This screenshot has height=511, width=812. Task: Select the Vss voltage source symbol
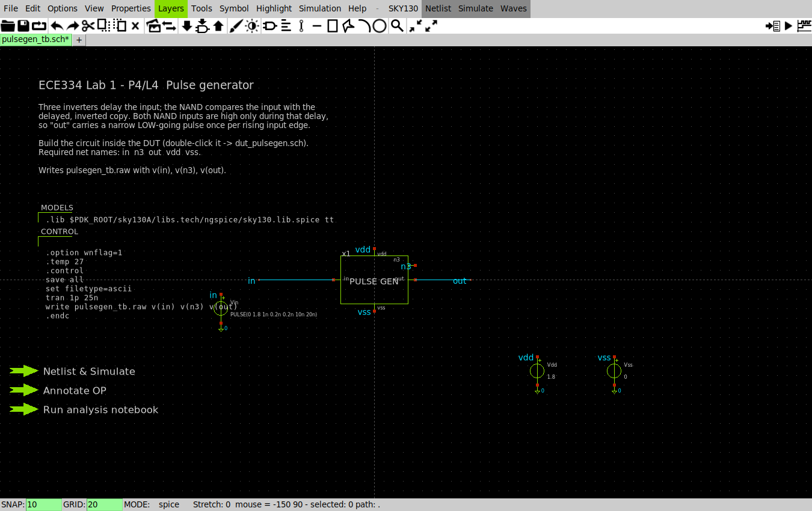click(x=614, y=371)
